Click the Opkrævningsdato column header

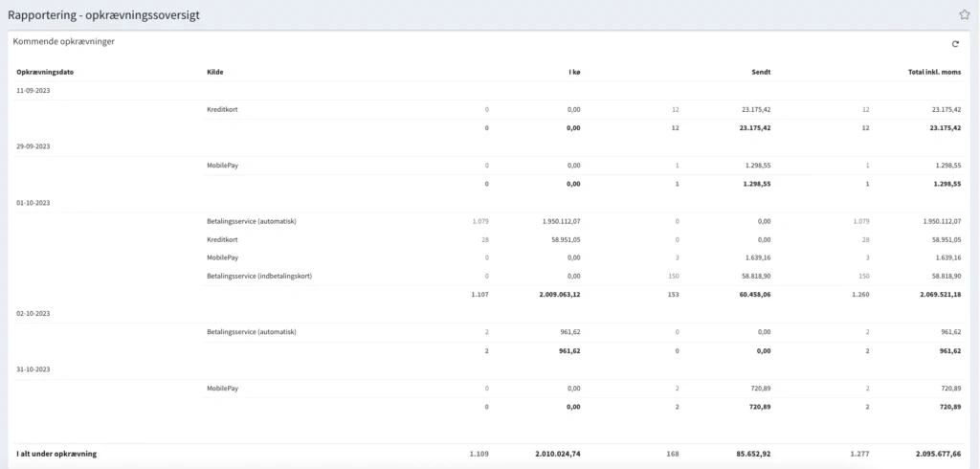[x=45, y=72]
